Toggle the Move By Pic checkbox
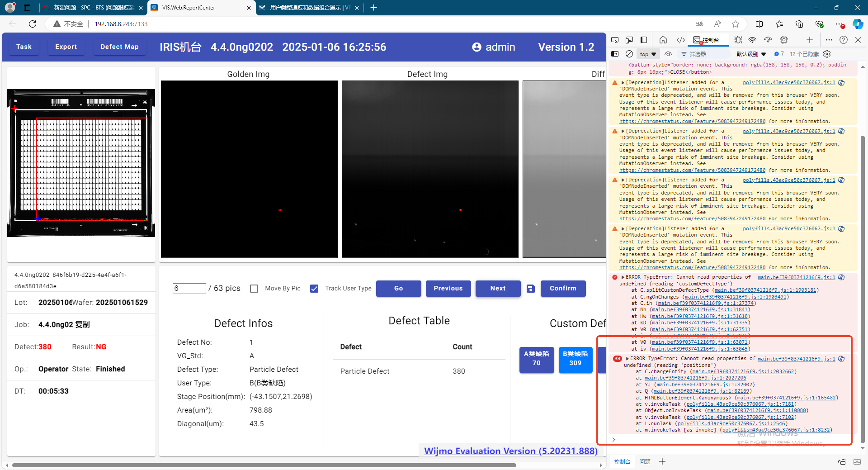The image size is (868, 470). pyautogui.click(x=254, y=289)
